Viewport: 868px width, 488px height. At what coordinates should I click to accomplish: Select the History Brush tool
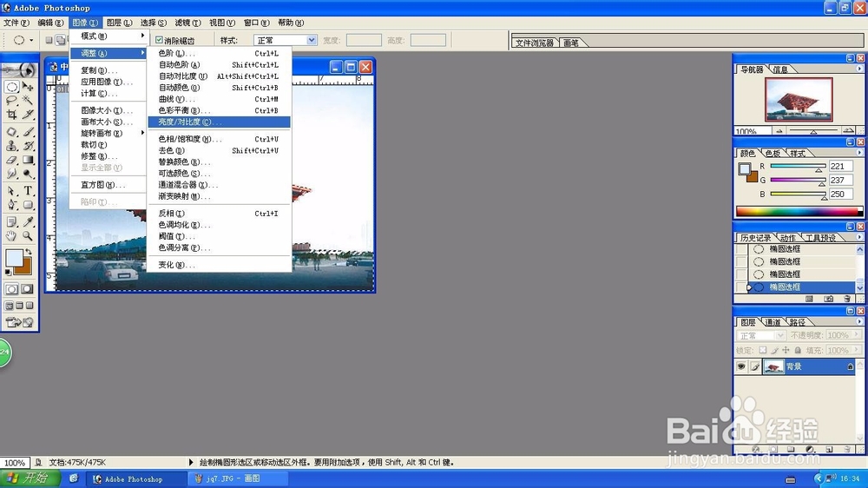click(x=28, y=146)
